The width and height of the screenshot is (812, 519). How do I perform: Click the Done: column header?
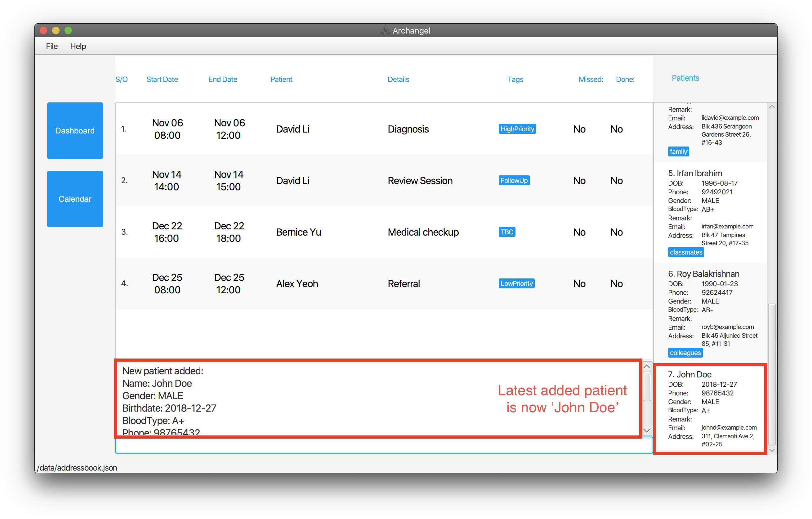625,79
